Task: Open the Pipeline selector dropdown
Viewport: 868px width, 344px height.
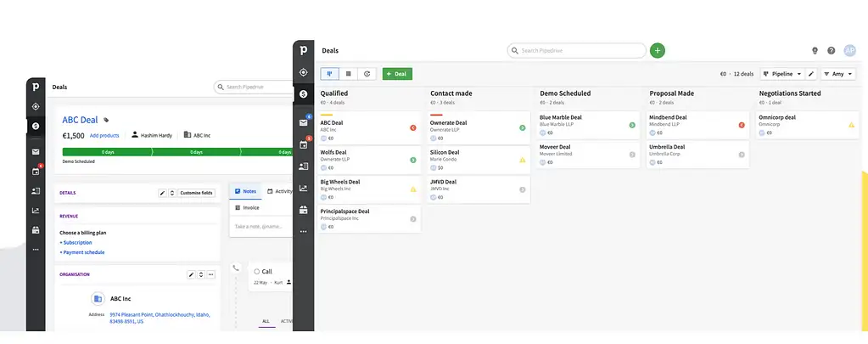Action: pyautogui.click(x=781, y=74)
